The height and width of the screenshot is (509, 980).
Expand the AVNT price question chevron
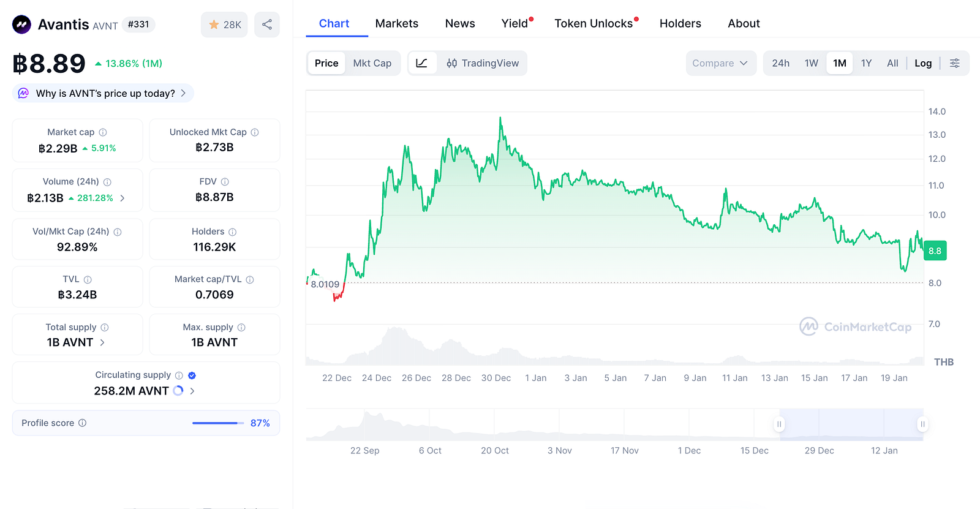183,93
